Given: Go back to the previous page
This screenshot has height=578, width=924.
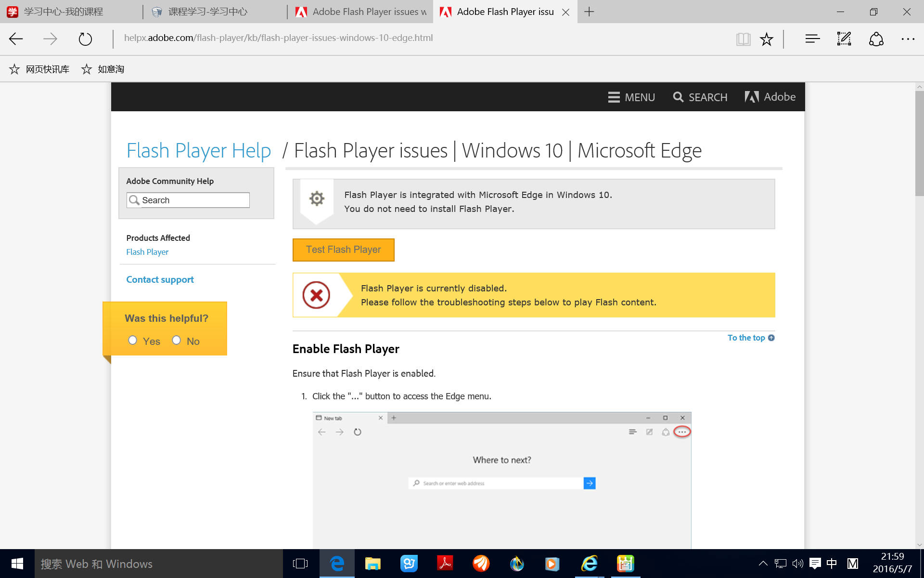Looking at the screenshot, I should point(16,39).
